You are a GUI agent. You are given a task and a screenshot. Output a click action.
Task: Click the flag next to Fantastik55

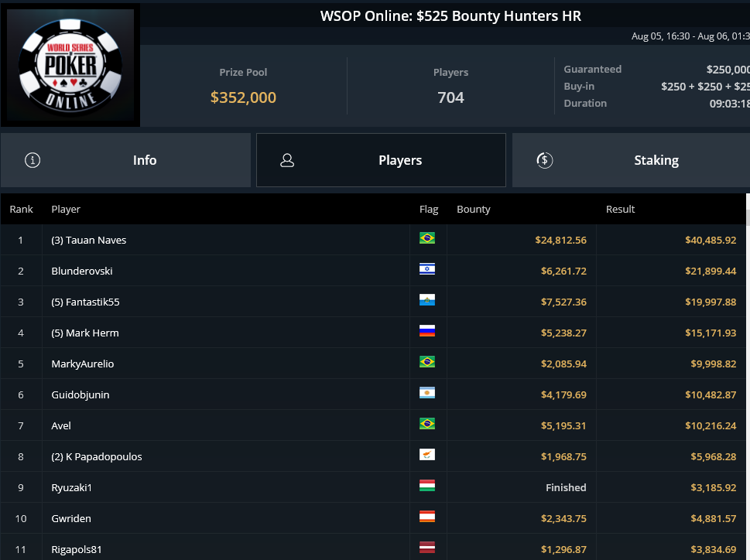coord(427,300)
